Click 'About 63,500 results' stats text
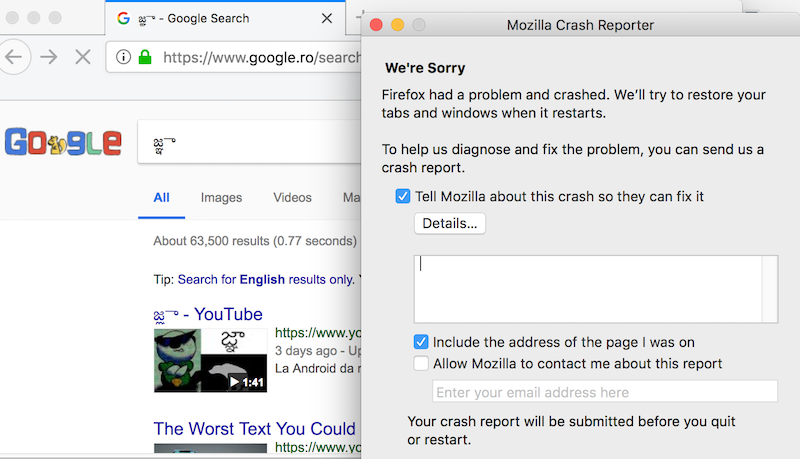 [255, 241]
